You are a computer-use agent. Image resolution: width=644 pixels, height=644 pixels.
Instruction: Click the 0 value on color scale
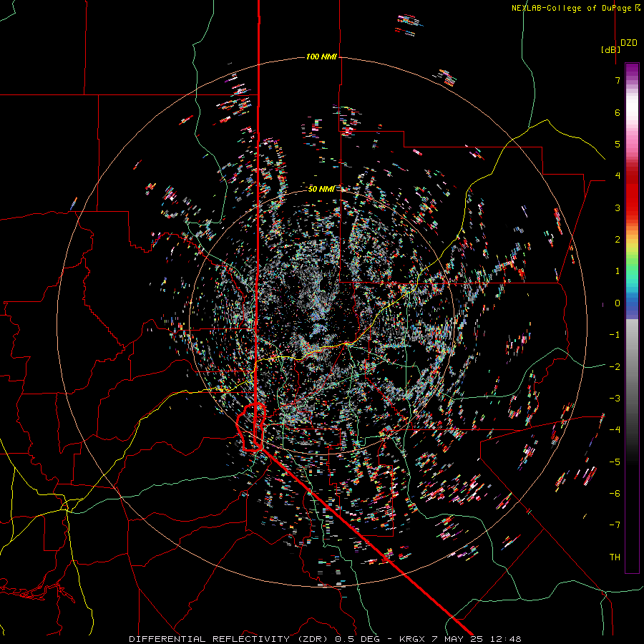click(x=618, y=303)
